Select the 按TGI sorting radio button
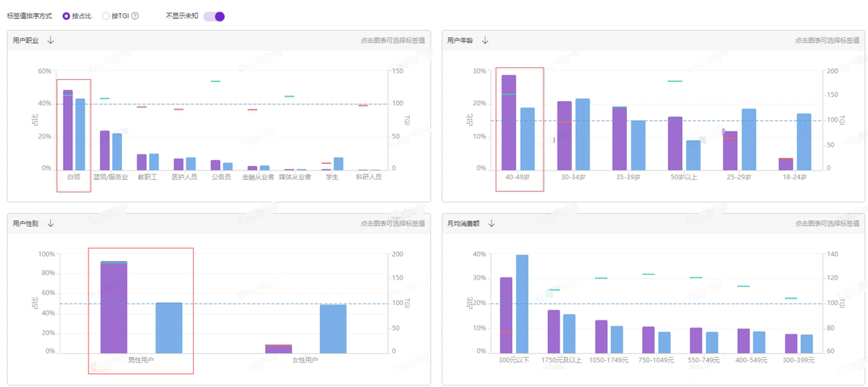868x387 pixels. [106, 16]
